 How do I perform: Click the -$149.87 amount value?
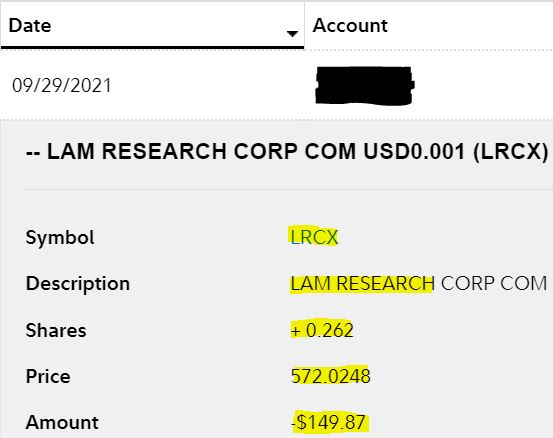coord(328,422)
